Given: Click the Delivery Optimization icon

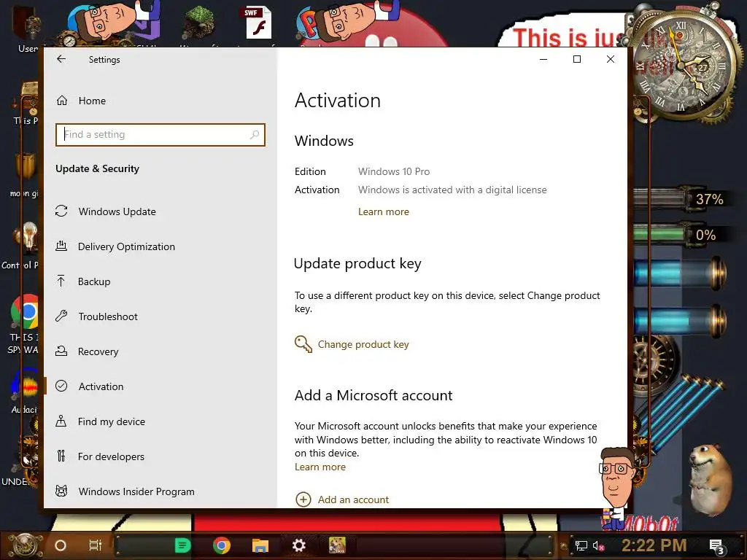Looking at the screenshot, I should (x=61, y=246).
